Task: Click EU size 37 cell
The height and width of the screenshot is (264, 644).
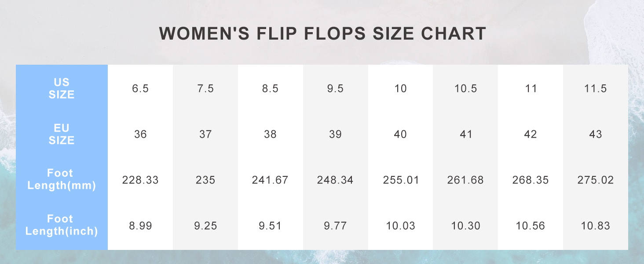Action: (x=205, y=134)
